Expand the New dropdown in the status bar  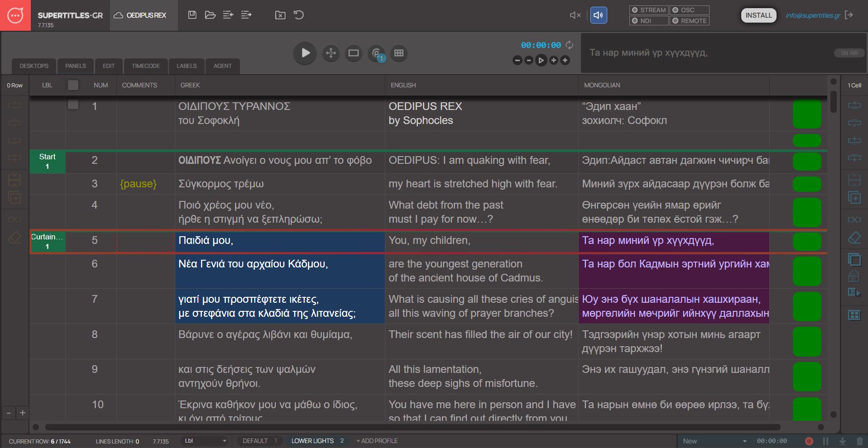click(x=715, y=441)
